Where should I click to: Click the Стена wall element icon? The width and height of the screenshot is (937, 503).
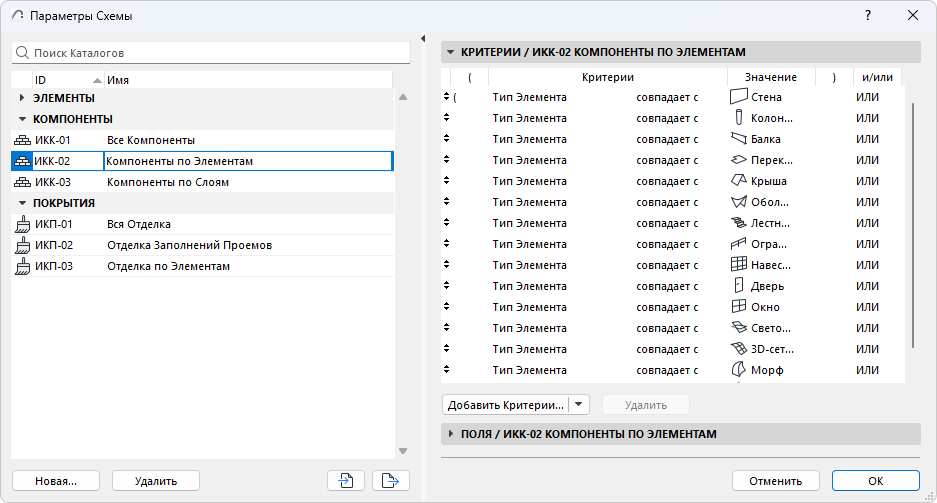click(739, 97)
